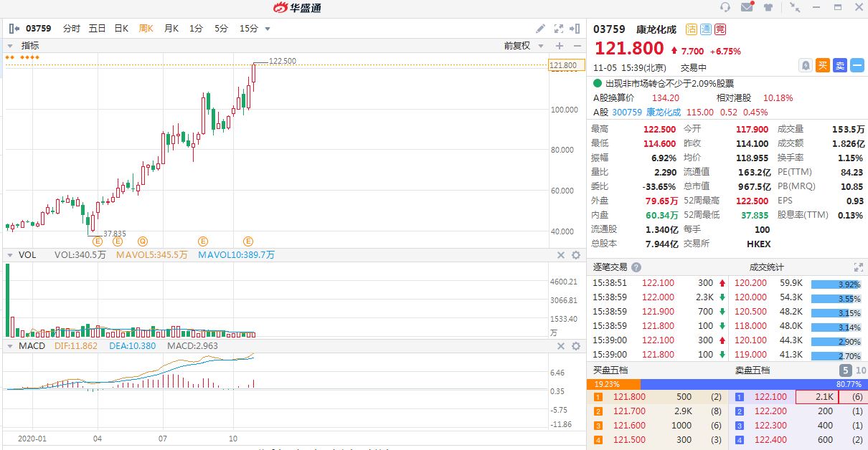This screenshot has height=450, width=868.
Task: Select bid level 2 at 121.700
Action: [657, 411]
